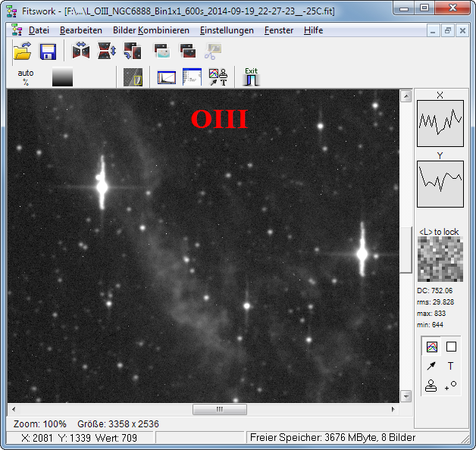This screenshot has width=476, height=450.
Task: Click the Exit door icon
Action: [x=251, y=77]
